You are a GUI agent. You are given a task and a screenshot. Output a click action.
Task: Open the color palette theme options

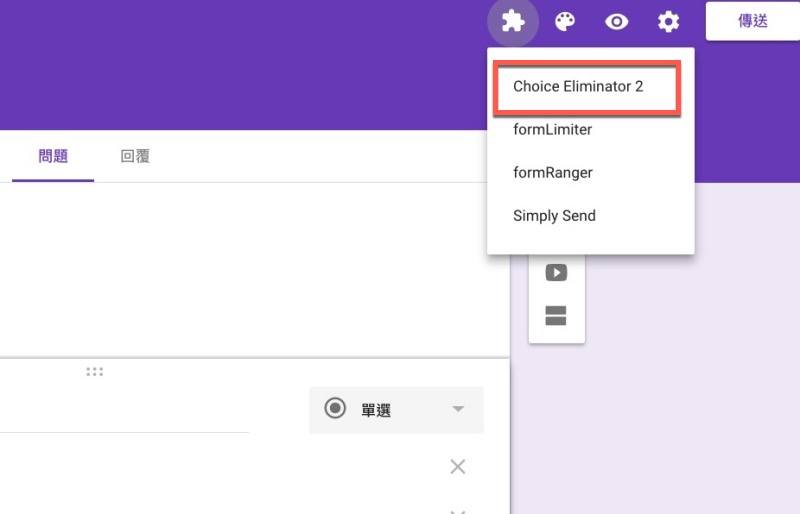(565, 21)
